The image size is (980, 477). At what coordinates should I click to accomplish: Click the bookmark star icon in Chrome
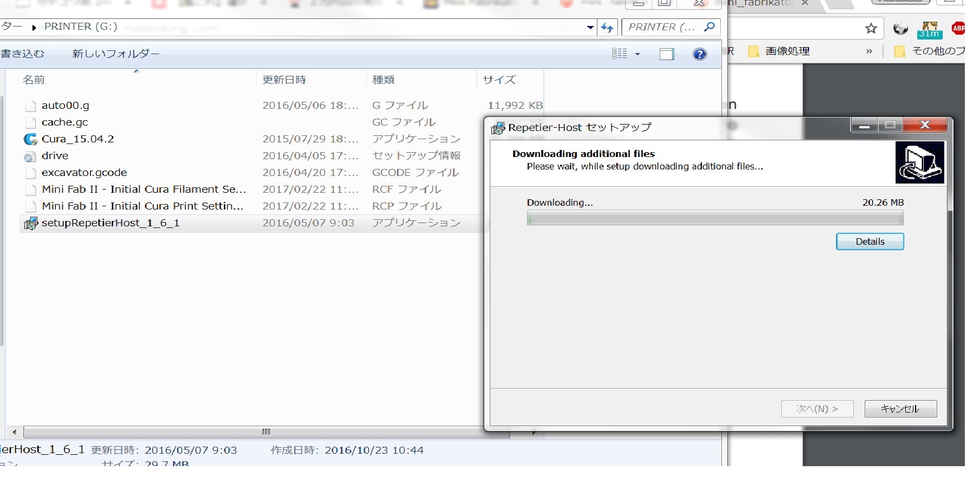(x=871, y=29)
